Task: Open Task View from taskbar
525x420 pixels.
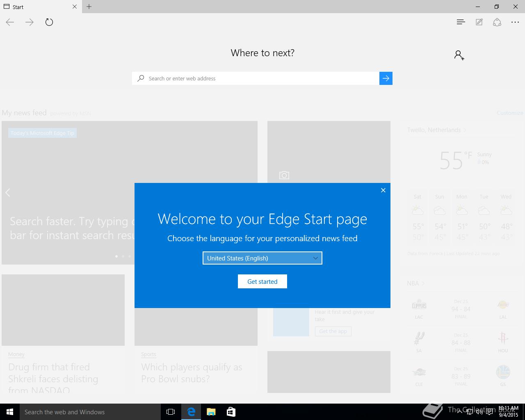Action: (171, 412)
